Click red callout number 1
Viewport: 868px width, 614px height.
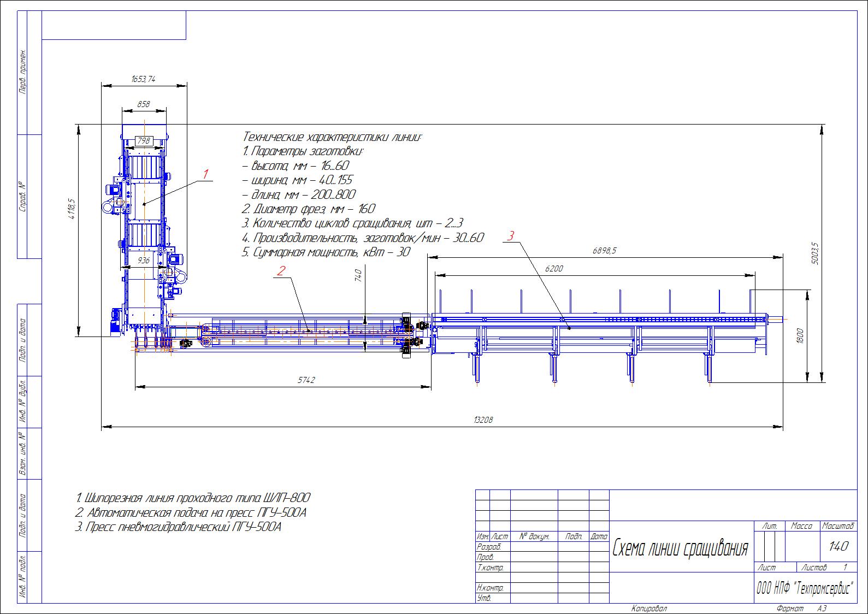(205, 174)
